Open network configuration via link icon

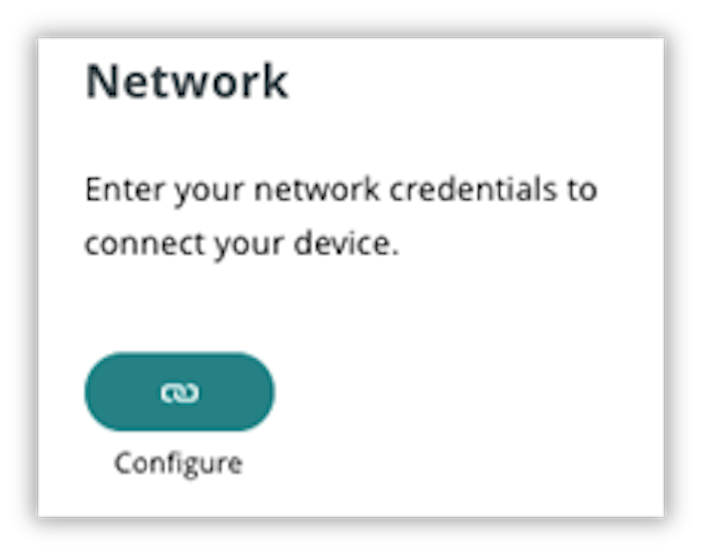tap(180, 392)
